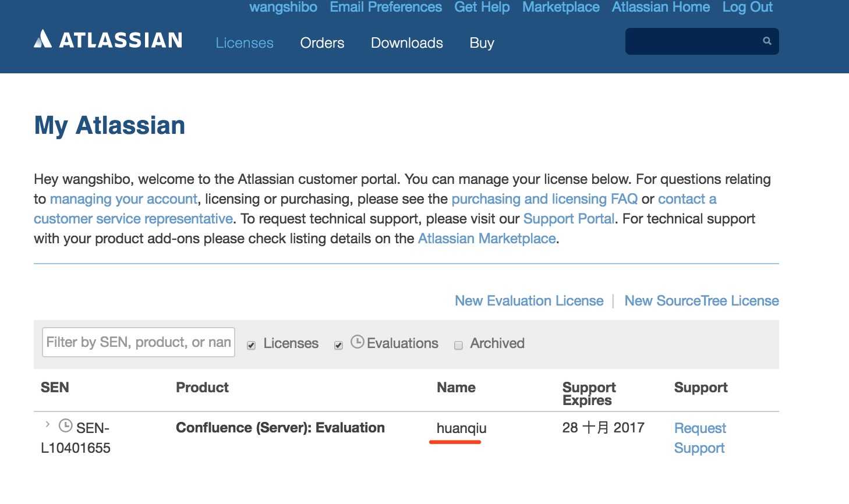Screen dimensions: 849x504
Task: Click the SEN column header
Action: (x=55, y=388)
